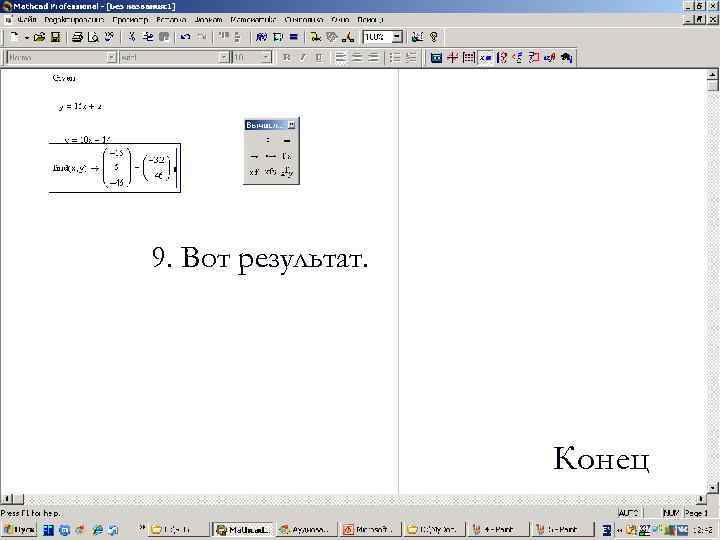Click the Find(x,y) result region
Screen dimensions: 720x540
(114, 168)
